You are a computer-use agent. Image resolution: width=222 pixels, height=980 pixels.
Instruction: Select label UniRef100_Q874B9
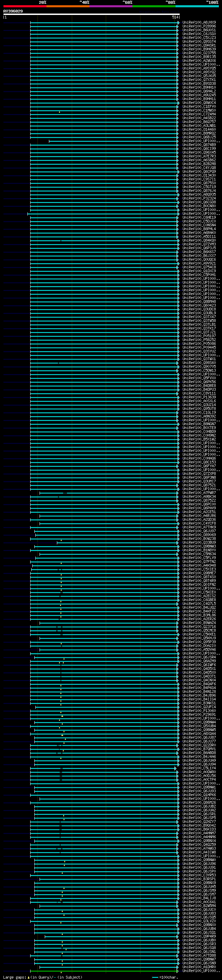point(199,145)
